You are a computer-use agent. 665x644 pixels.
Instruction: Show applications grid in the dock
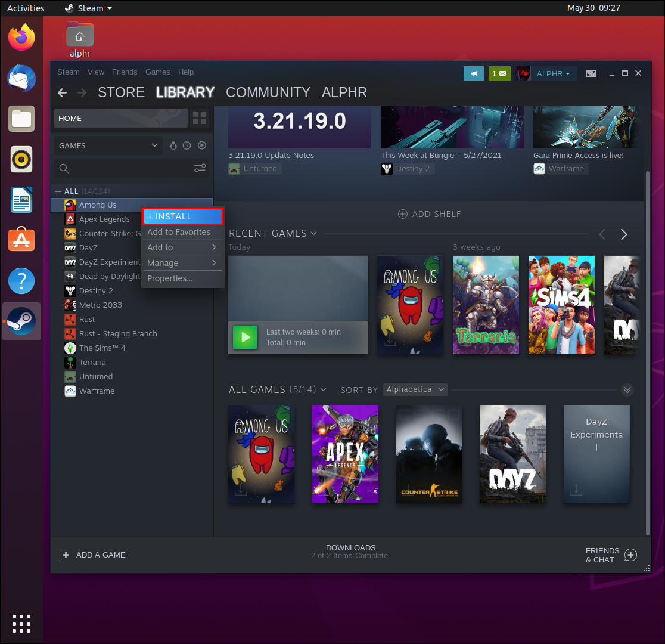[x=21, y=624]
